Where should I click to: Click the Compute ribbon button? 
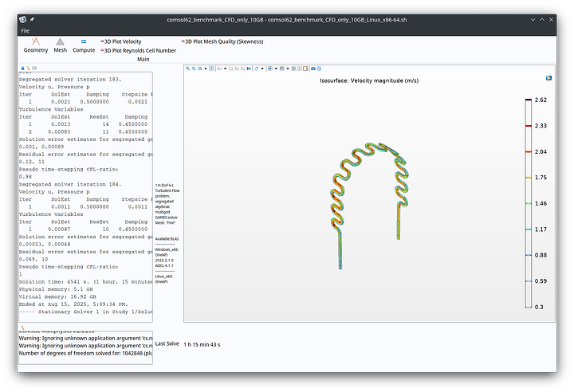(84, 45)
